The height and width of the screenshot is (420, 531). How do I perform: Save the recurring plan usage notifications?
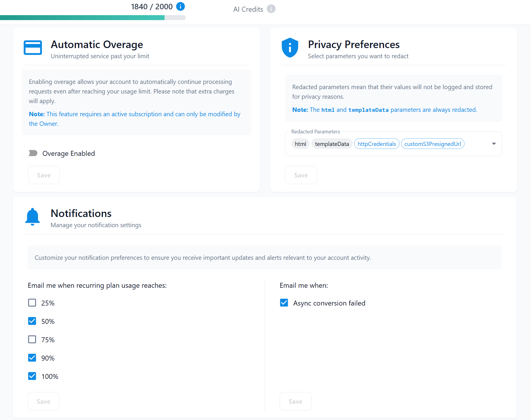click(43, 401)
